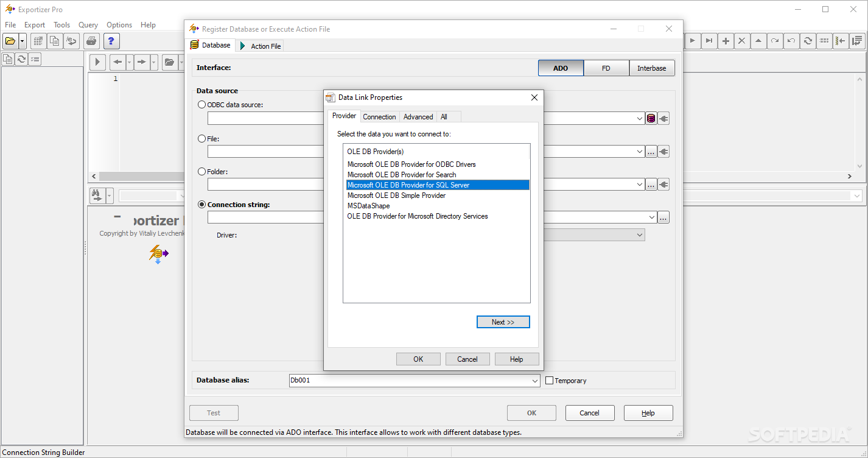This screenshot has height=458, width=868.
Task: Click the plus insert record icon
Action: pos(726,41)
